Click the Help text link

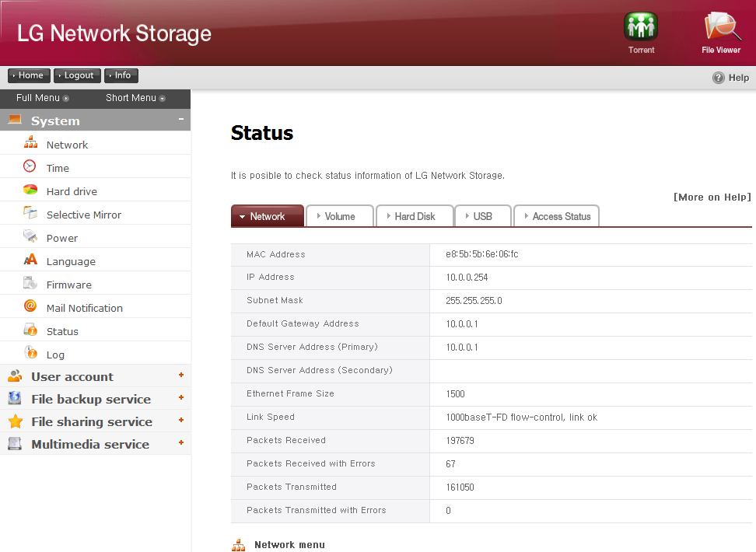click(739, 78)
